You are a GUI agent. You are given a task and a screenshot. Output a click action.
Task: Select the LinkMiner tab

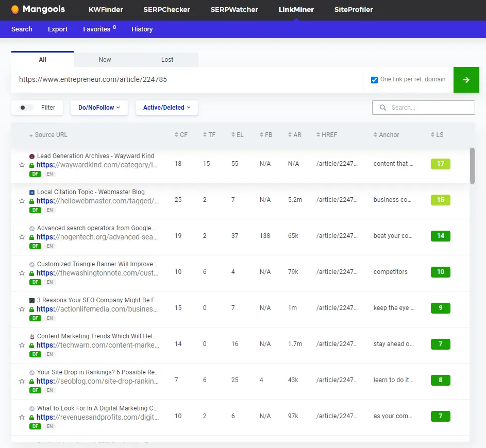point(296,10)
